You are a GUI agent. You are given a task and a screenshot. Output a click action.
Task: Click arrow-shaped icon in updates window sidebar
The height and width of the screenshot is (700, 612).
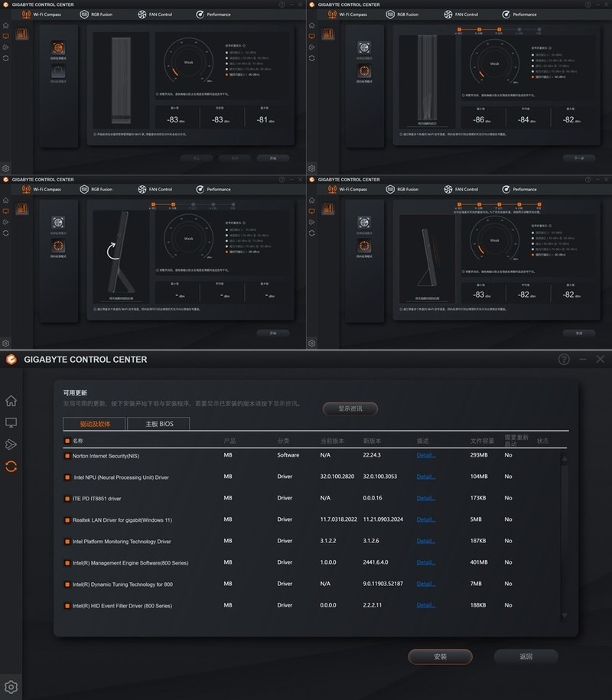point(11,444)
